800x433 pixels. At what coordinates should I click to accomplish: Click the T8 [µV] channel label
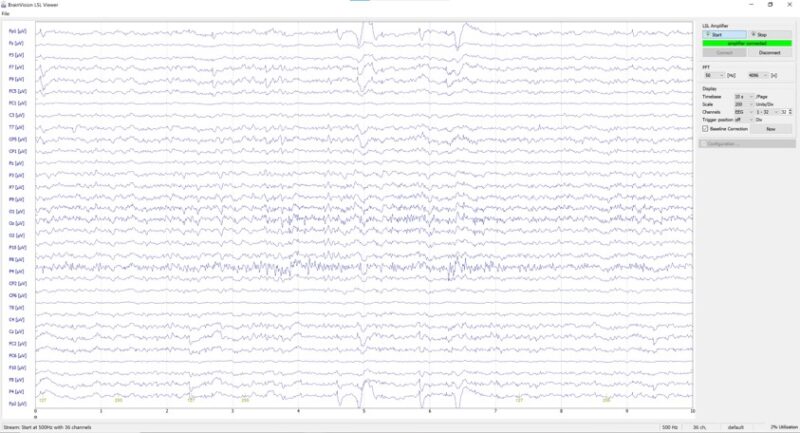pyautogui.click(x=16, y=308)
